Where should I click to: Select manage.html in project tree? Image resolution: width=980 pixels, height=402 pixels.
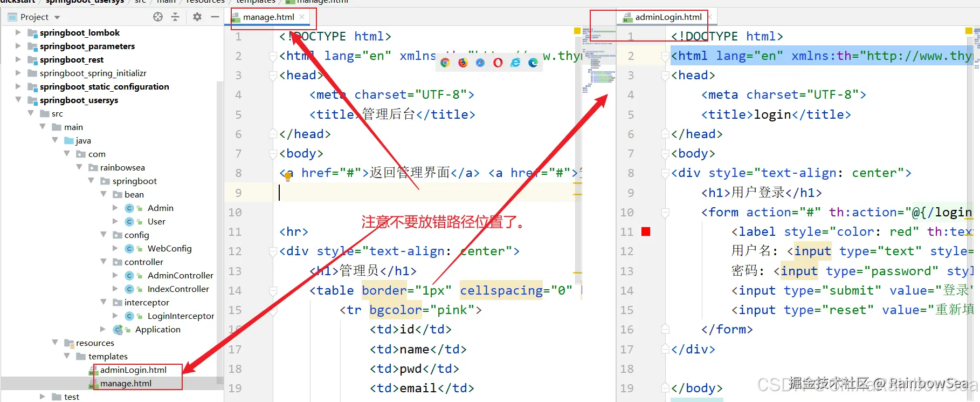click(x=126, y=384)
